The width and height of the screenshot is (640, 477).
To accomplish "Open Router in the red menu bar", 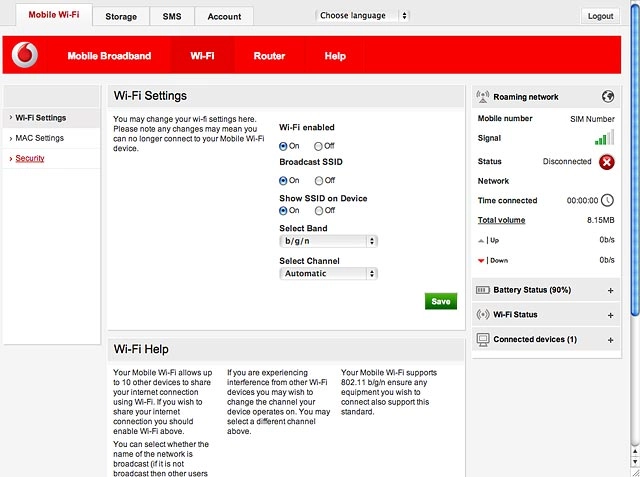I will coord(269,56).
